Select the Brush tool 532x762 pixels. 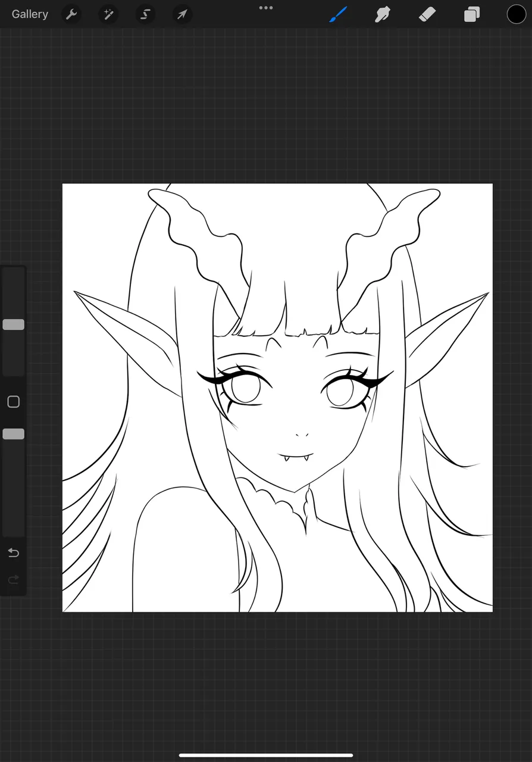(338, 14)
